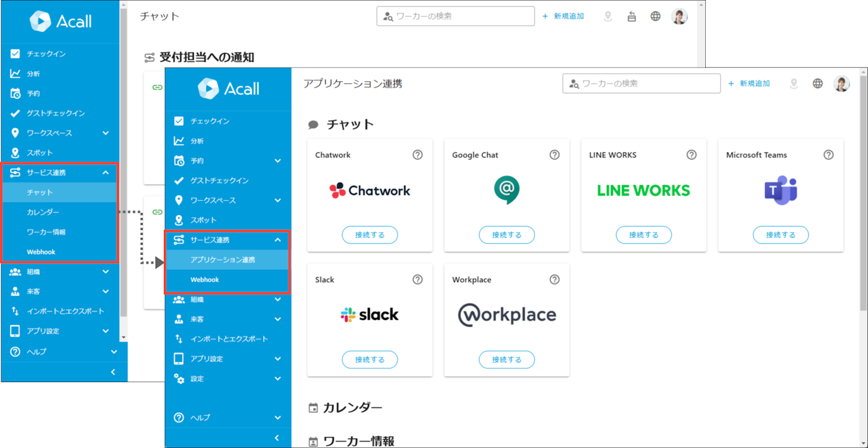Viewport: 868px width, 448px height.
Task: Connect Workplace with 接続する button
Action: pos(507,359)
